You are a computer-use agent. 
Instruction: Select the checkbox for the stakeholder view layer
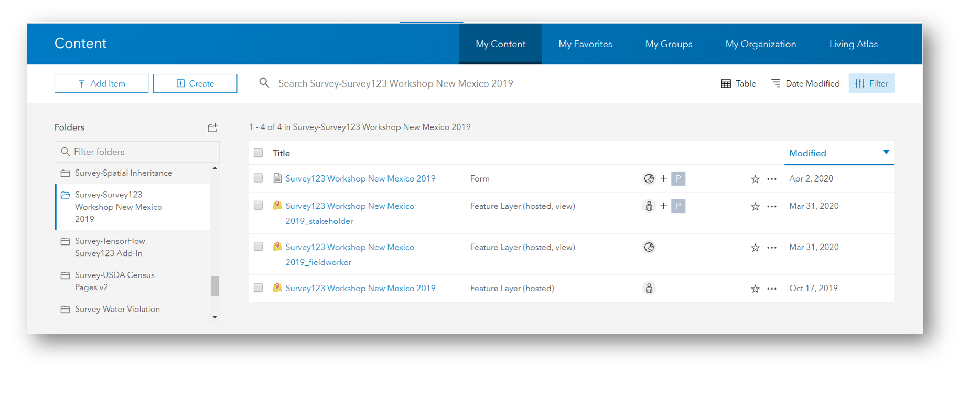(258, 206)
